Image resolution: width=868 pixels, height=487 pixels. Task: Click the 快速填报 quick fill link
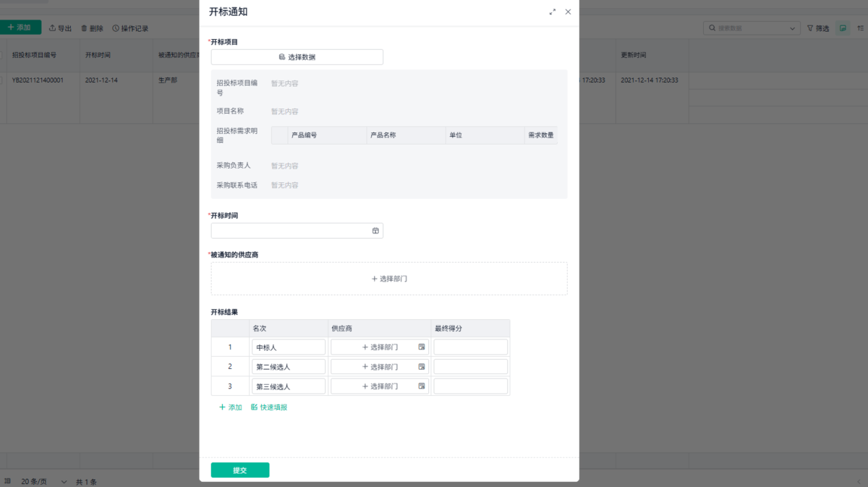point(269,407)
